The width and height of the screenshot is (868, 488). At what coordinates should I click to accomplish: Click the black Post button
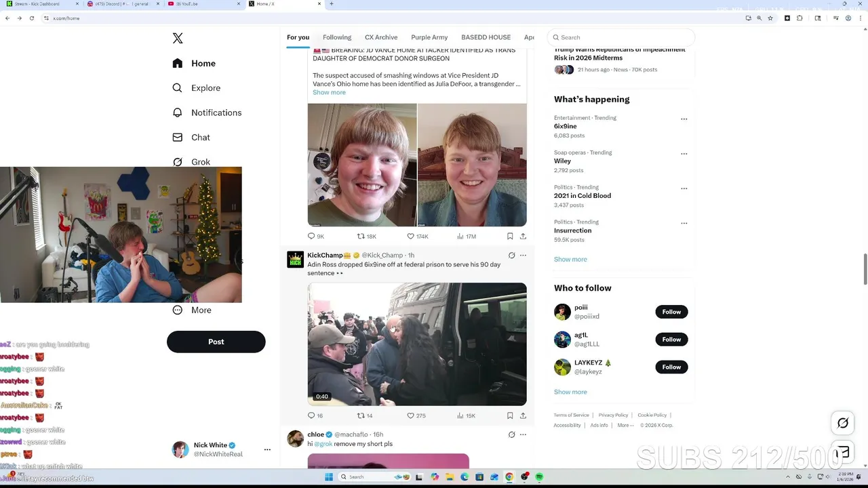tap(216, 342)
